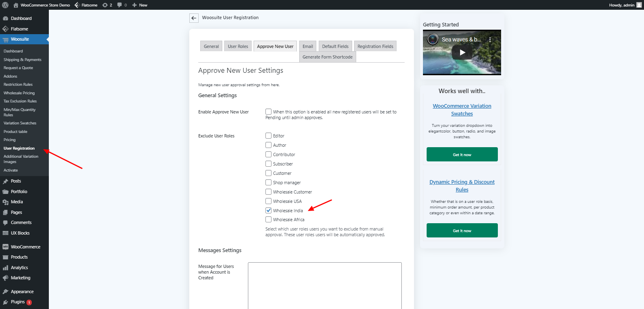Open Additional Variation Images submenu item
Screen dimensions: 644x309
tap(21, 159)
